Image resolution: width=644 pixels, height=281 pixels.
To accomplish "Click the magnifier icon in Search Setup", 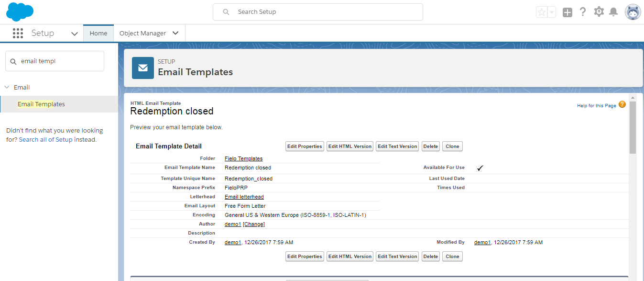I will 226,12.
